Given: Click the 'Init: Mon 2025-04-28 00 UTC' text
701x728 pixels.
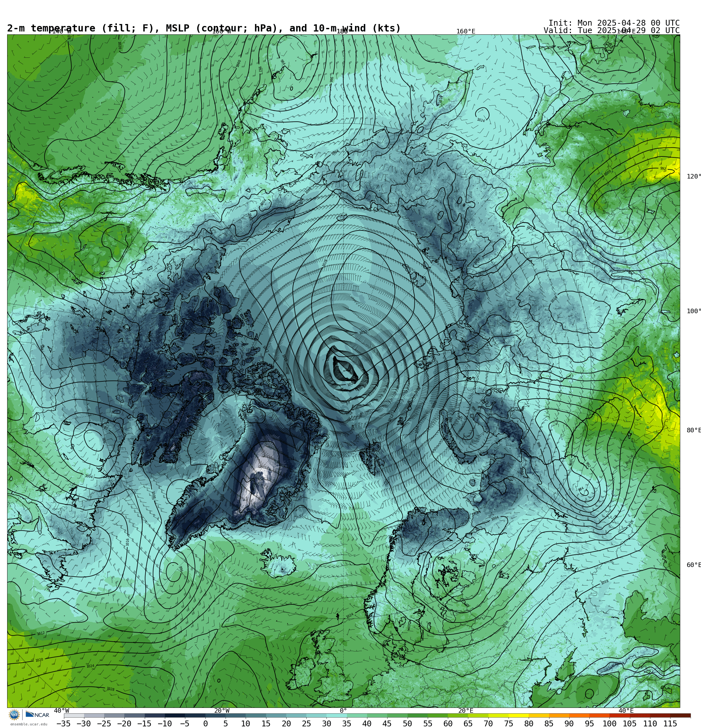Looking at the screenshot, I should click(x=614, y=23).
